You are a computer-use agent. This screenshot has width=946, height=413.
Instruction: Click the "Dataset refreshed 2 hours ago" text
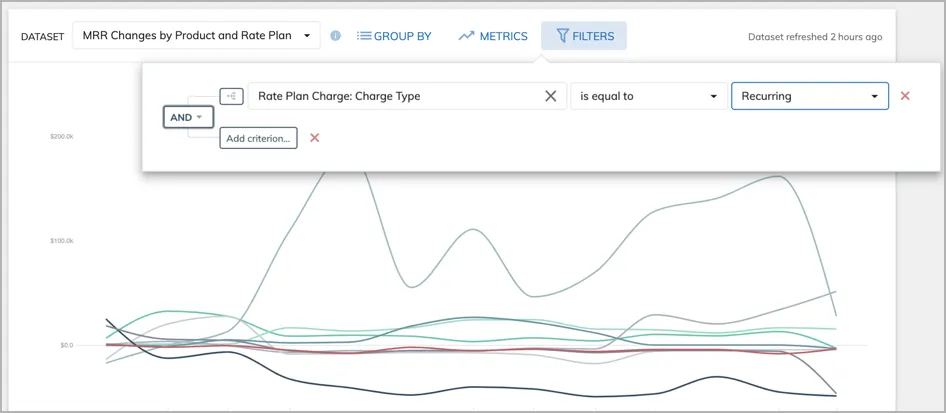(815, 37)
